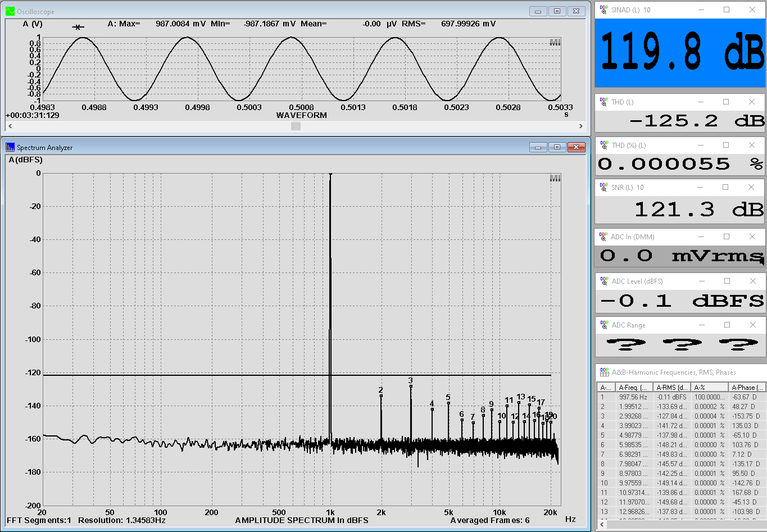Click the ADC Level (dBFS) panel icon
The image size is (767, 532).
[604, 281]
